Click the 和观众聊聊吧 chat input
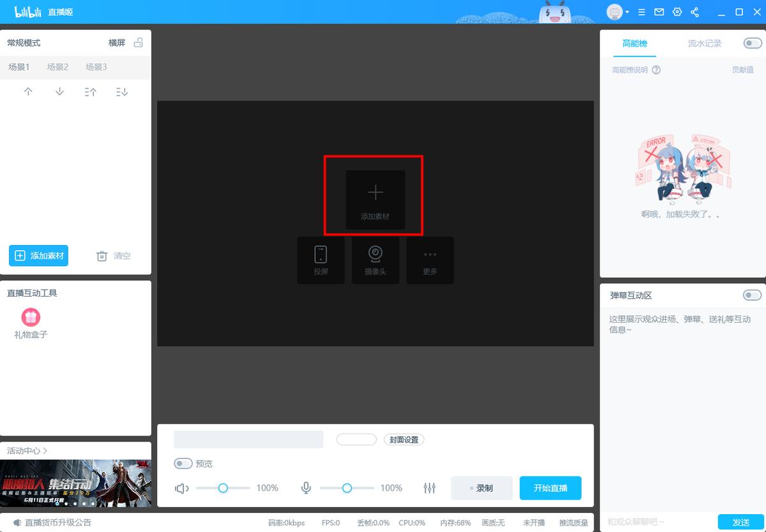This screenshot has width=766, height=532. pyautogui.click(x=660, y=522)
